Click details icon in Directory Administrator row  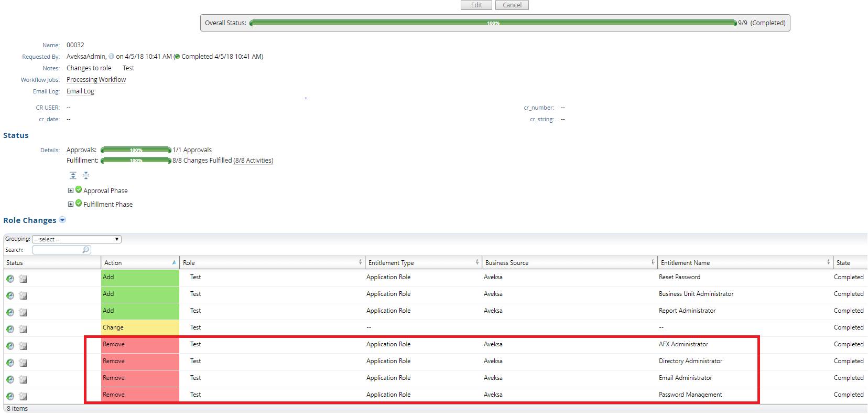click(23, 363)
